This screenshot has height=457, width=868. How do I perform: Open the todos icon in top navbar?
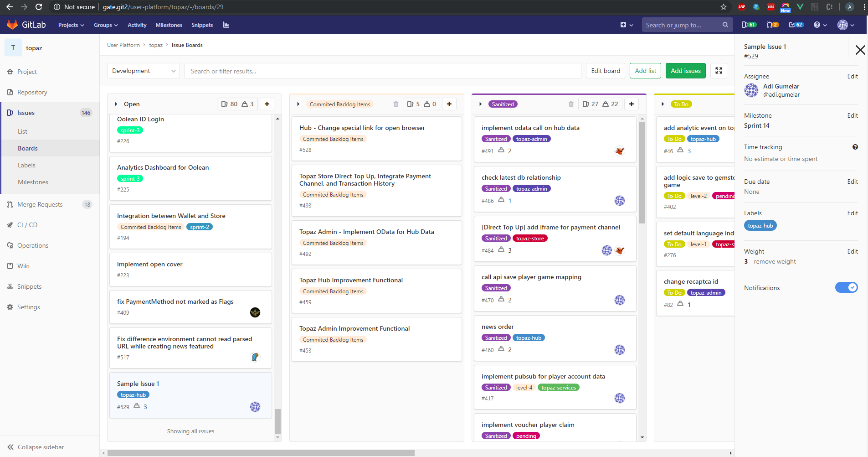tap(796, 25)
